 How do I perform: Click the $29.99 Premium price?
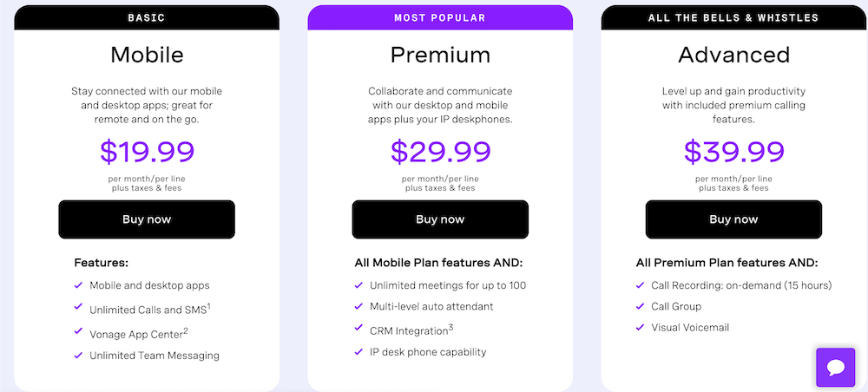click(x=441, y=152)
